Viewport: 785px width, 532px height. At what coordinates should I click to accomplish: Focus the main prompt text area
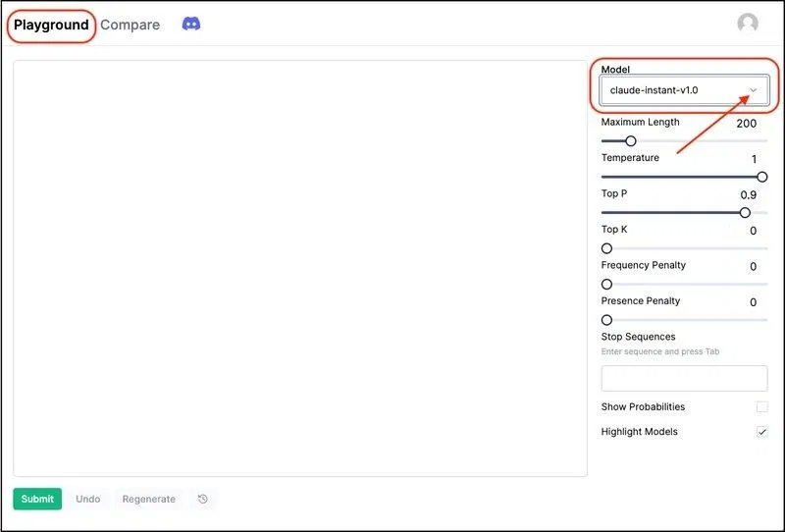(x=300, y=269)
